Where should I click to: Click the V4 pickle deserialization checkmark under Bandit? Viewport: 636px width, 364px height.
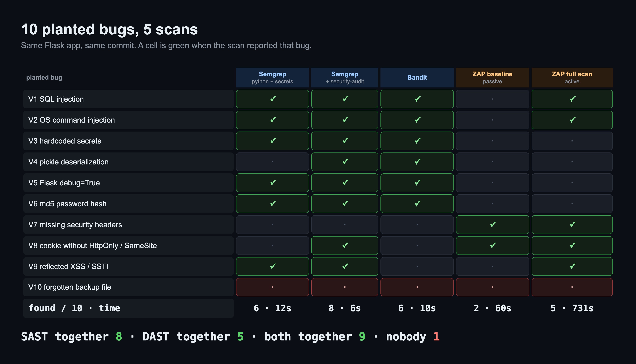417,162
